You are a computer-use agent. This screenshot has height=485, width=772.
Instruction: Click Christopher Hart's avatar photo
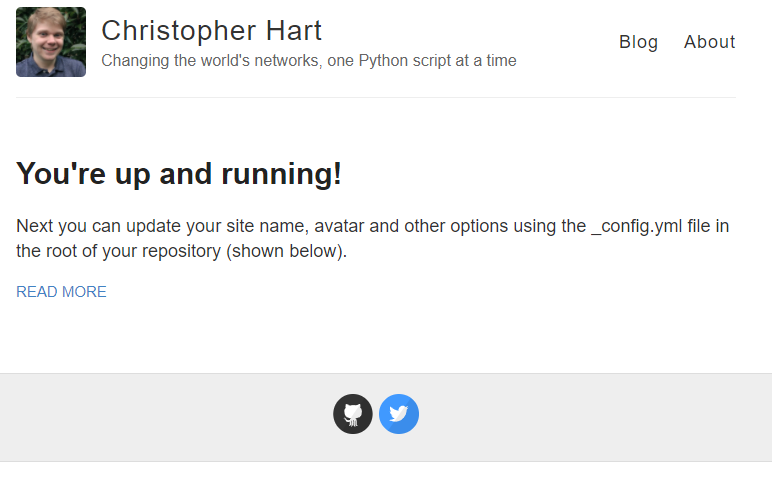coord(51,42)
